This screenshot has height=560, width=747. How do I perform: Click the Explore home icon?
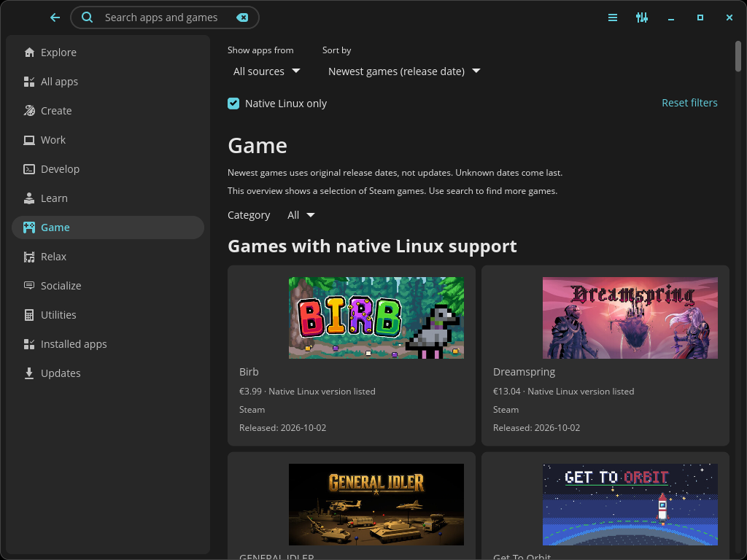[29, 52]
